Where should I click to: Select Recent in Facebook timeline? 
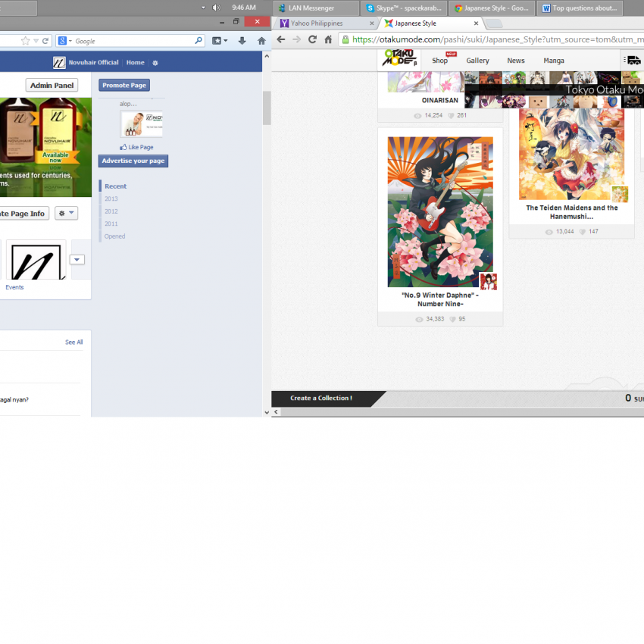pyautogui.click(x=115, y=186)
